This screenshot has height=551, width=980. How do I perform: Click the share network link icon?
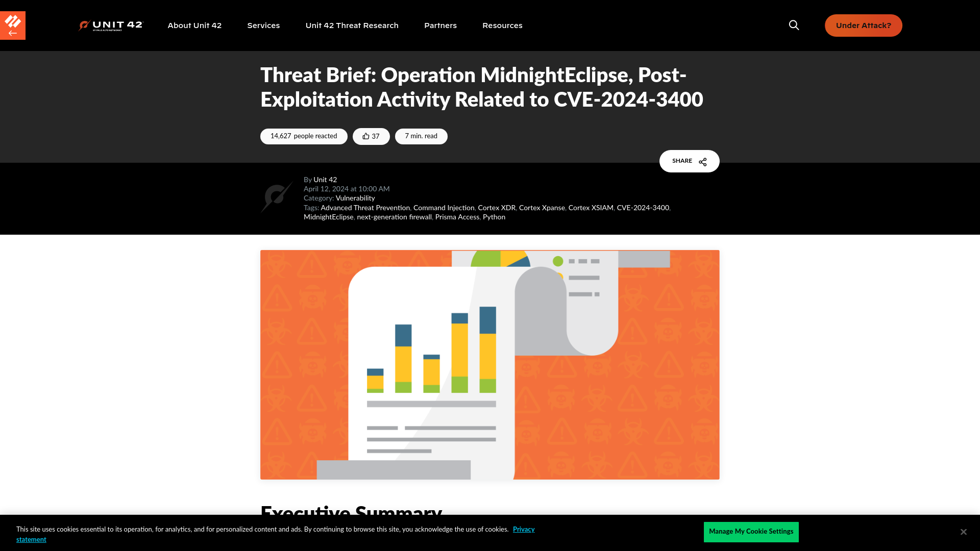click(703, 161)
